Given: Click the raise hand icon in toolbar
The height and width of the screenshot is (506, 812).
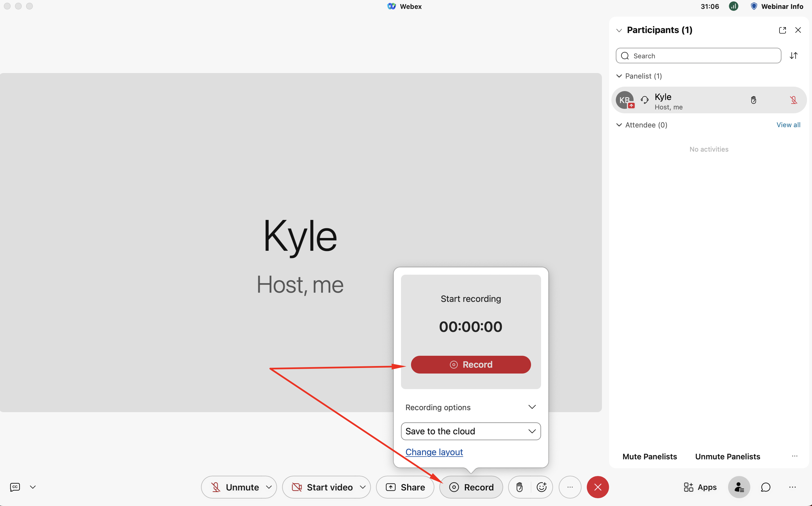Looking at the screenshot, I should tap(519, 487).
